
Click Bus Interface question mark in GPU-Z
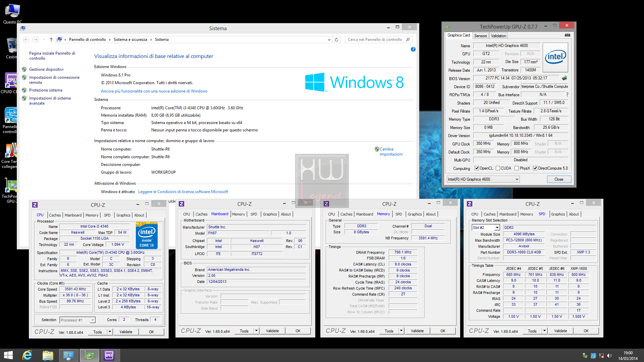(x=567, y=95)
